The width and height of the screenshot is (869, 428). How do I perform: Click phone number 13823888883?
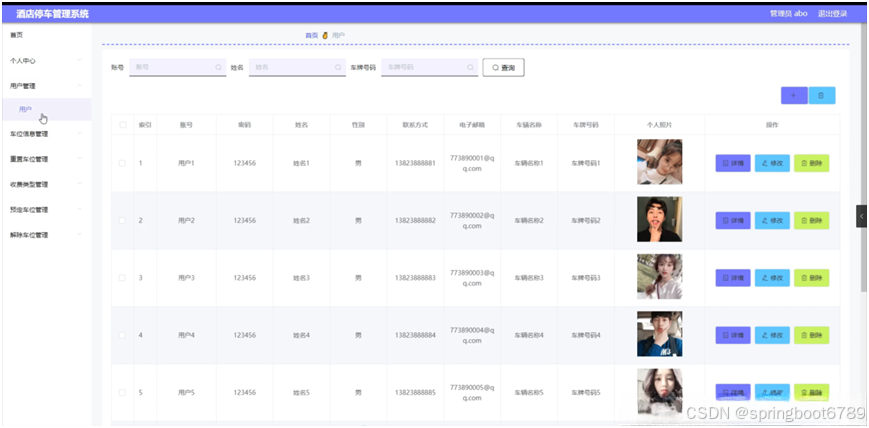pyautogui.click(x=415, y=278)
